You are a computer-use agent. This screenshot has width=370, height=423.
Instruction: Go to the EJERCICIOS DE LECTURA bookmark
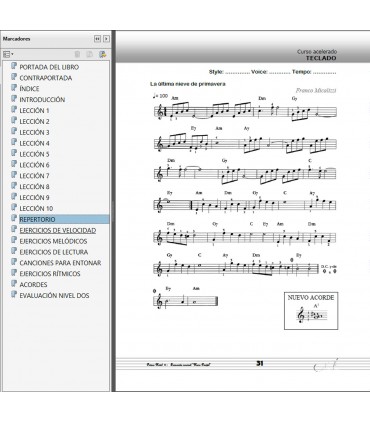54,252
